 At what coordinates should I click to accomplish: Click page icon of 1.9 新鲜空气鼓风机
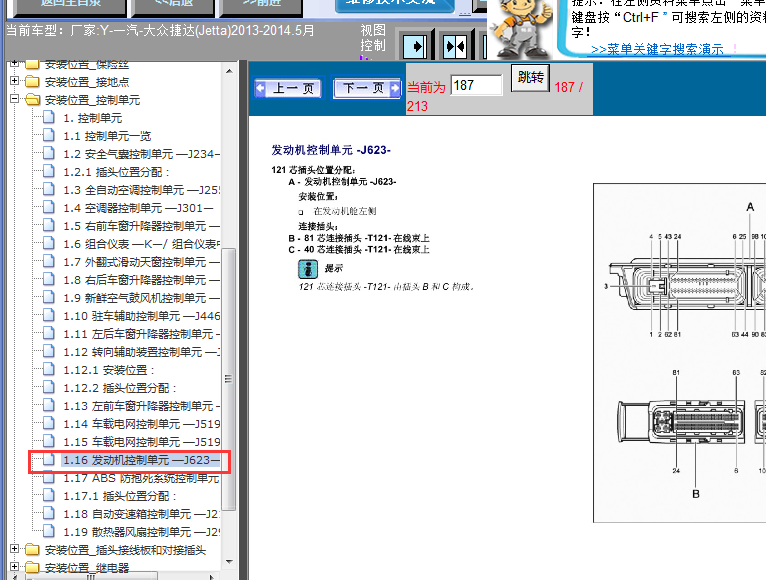[49, 298]
